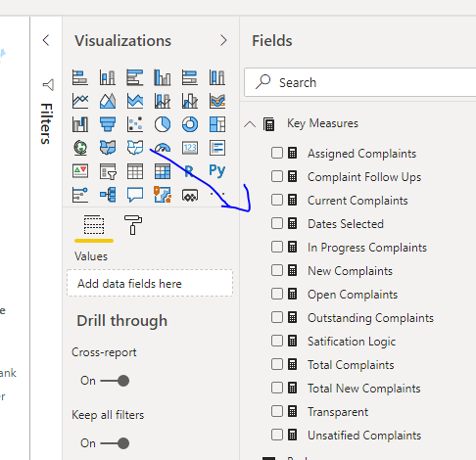Image resolution: width=476 pixels, height=460 pixels.
Task: Select the shape map visual
Action: point(135,148)
